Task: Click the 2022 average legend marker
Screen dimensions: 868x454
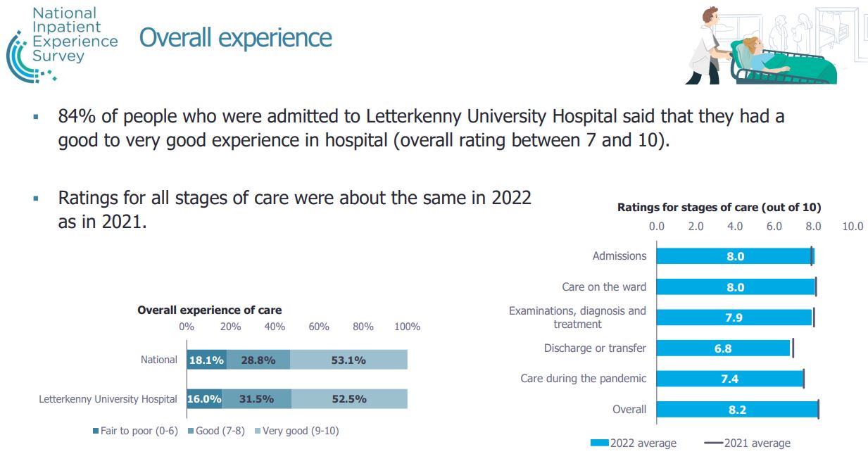Action: (599, 443)
